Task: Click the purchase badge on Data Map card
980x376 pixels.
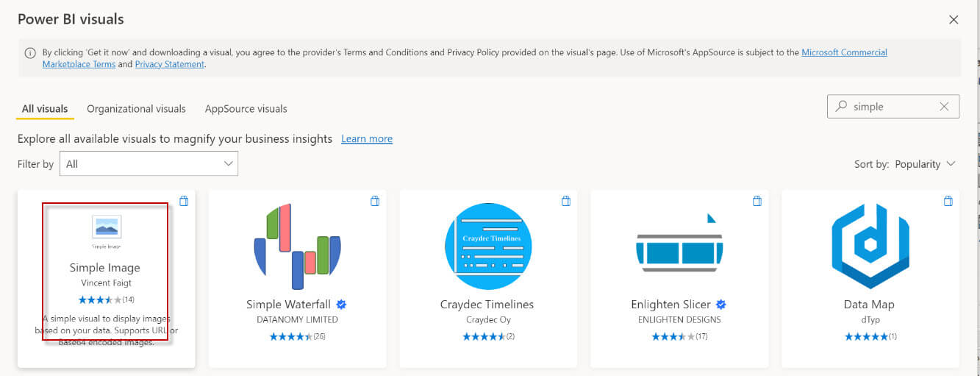Action: [x=948, y=201]
